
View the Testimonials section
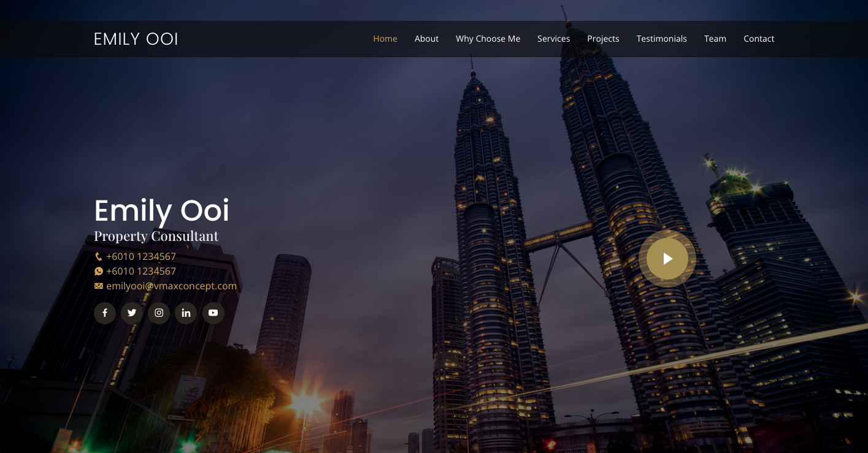pos(661,39)
